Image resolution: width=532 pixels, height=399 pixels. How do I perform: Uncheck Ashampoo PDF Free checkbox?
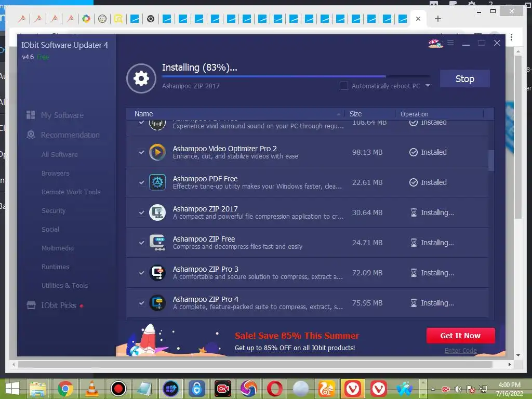click(x=142, y=182)
